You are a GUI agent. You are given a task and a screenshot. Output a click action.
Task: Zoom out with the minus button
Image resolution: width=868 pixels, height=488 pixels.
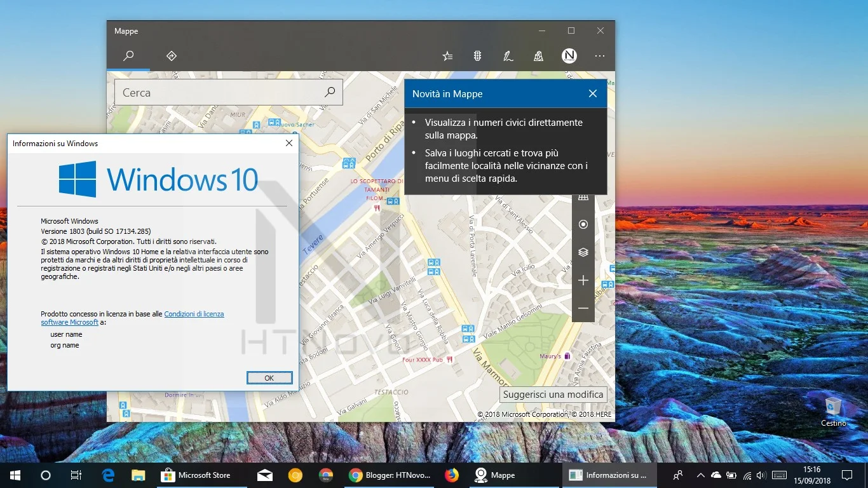tap(583, 308)
